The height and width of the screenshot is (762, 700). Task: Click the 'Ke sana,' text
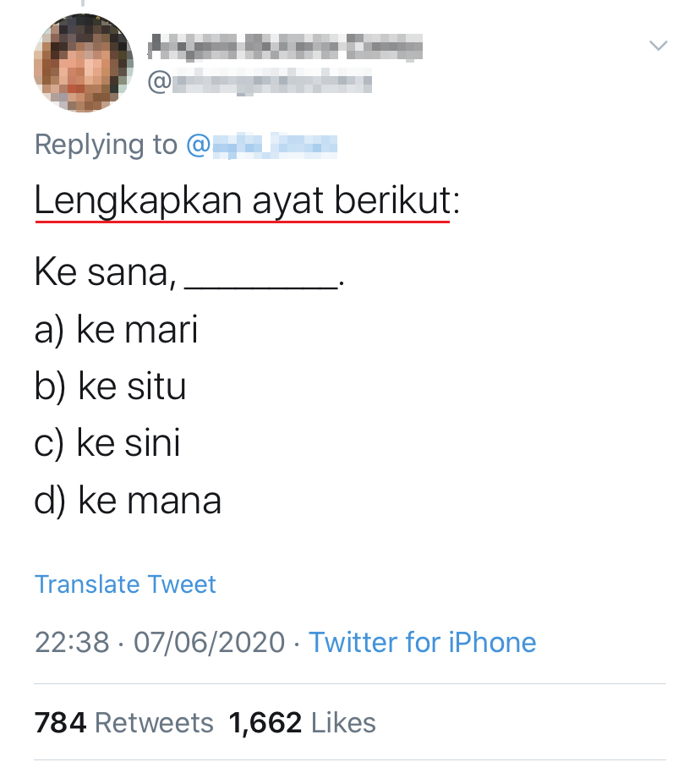coord(106,273)
